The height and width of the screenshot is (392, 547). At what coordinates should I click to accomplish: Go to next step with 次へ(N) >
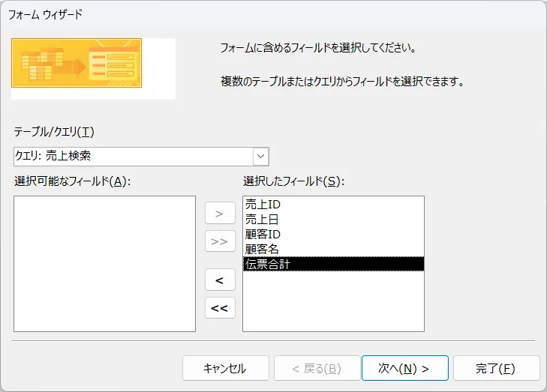click(x=404, y=368)
